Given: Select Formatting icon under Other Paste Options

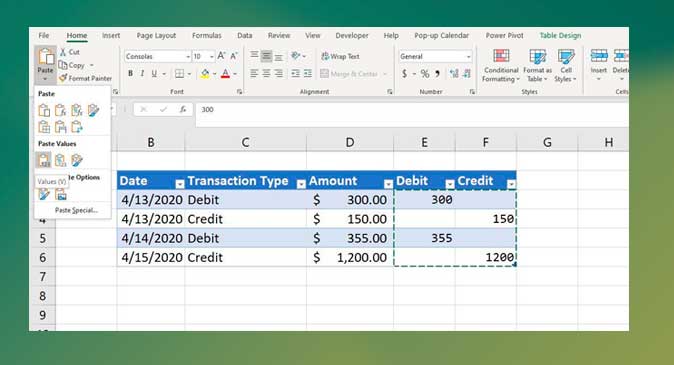Looking at the screenshot, I should click(44, 195).
